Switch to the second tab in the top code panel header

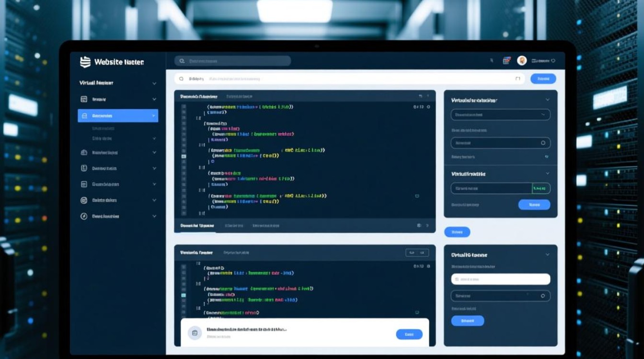[239, 96]
